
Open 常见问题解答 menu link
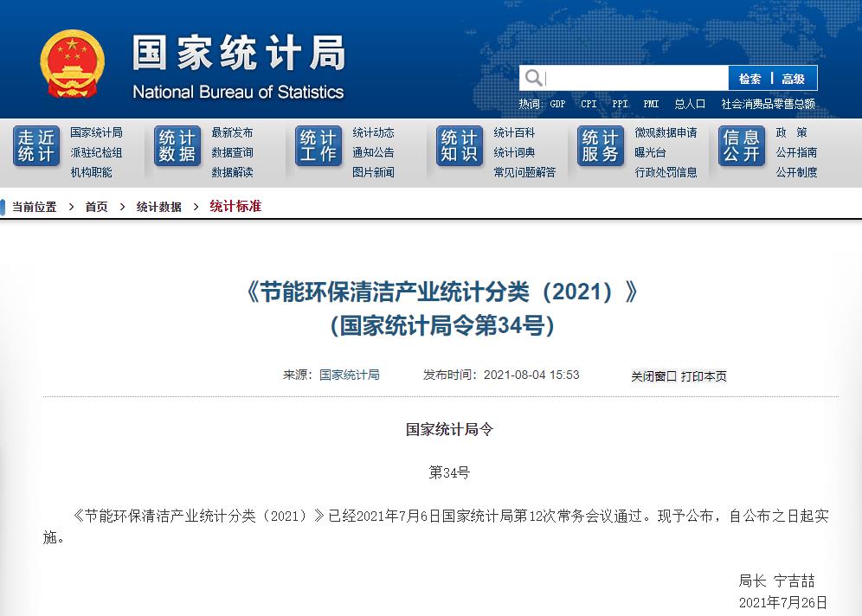pos(524,172)
